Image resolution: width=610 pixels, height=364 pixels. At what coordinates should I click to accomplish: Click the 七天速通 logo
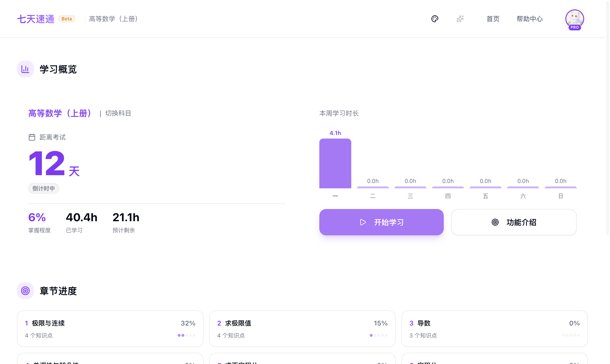point(36,19)
